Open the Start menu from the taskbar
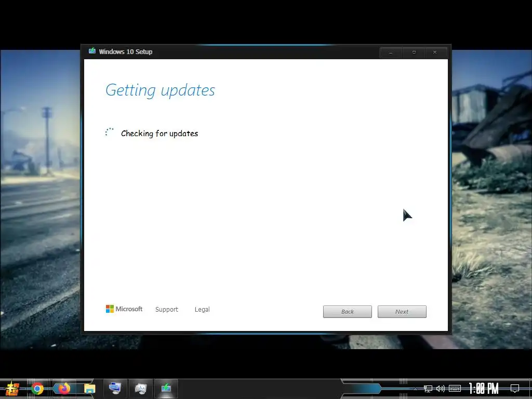The height and width of the screenshot is (399, 532). tap(12, 389)
